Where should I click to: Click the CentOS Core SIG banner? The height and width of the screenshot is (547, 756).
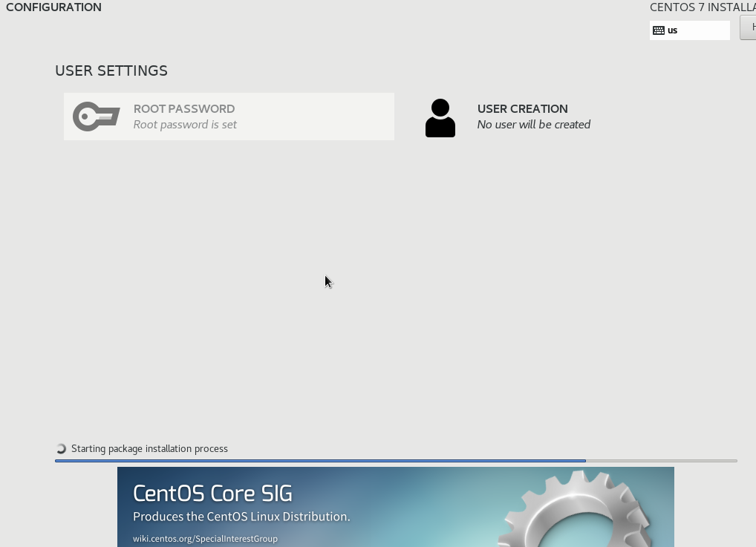point(395,506)
